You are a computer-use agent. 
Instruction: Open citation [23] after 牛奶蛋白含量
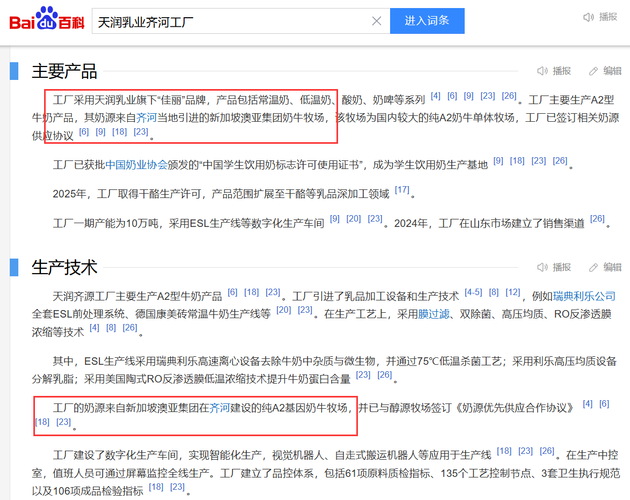tap(363, 375)
